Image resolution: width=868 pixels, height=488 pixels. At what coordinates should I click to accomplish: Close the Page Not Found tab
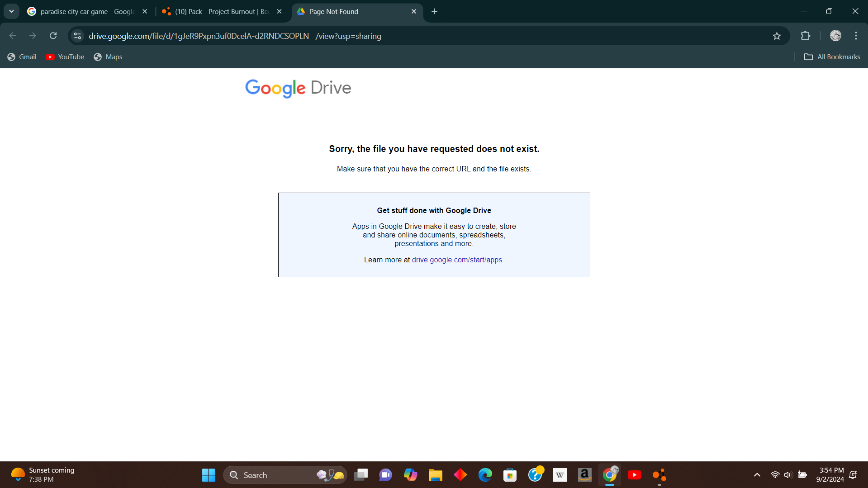pos(414,11)
